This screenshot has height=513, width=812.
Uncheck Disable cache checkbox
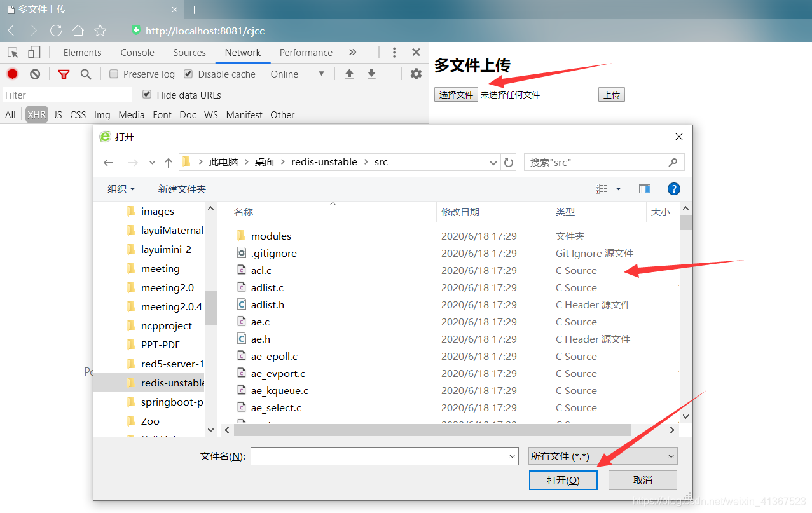(188, 74)
